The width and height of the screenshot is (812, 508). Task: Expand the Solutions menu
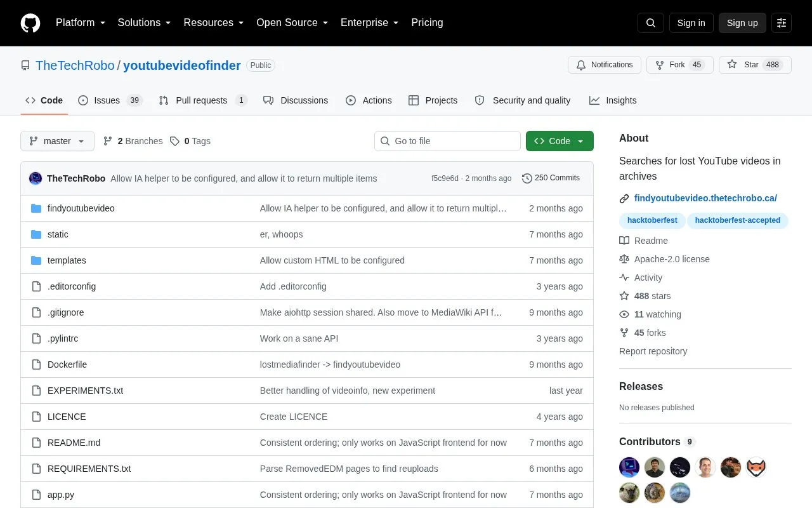144,23
